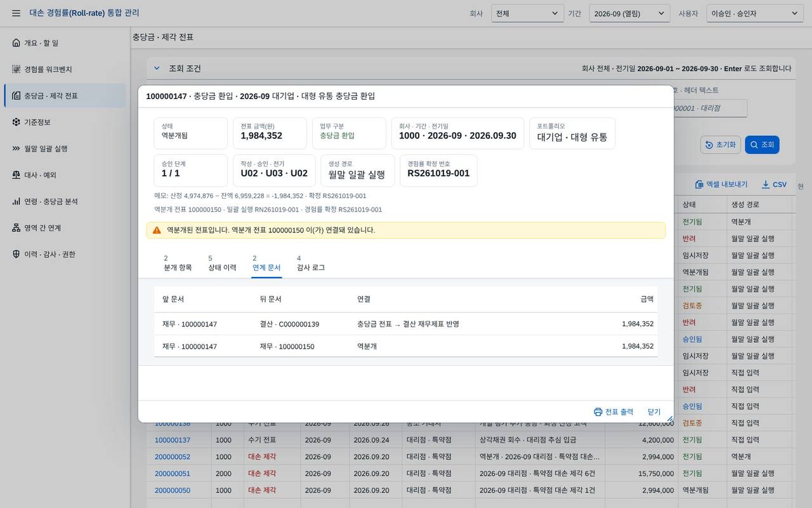The height and width of the screenshot is (508, 812).
Task: Click the magnifier icon on 조회 button
Action: coord(754,145)
